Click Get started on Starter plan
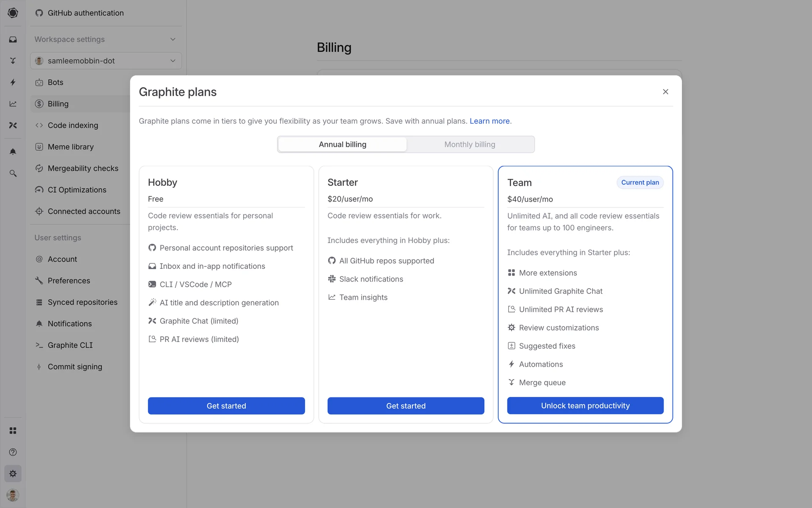The width and height of the screenshot is (812, 508). click(x=406, y=406)
